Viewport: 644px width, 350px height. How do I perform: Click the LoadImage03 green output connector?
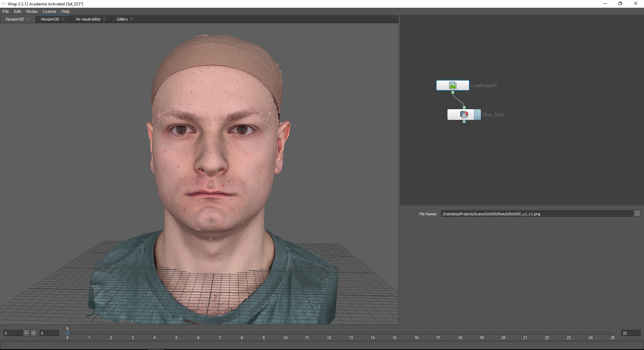tap(453, 92)
